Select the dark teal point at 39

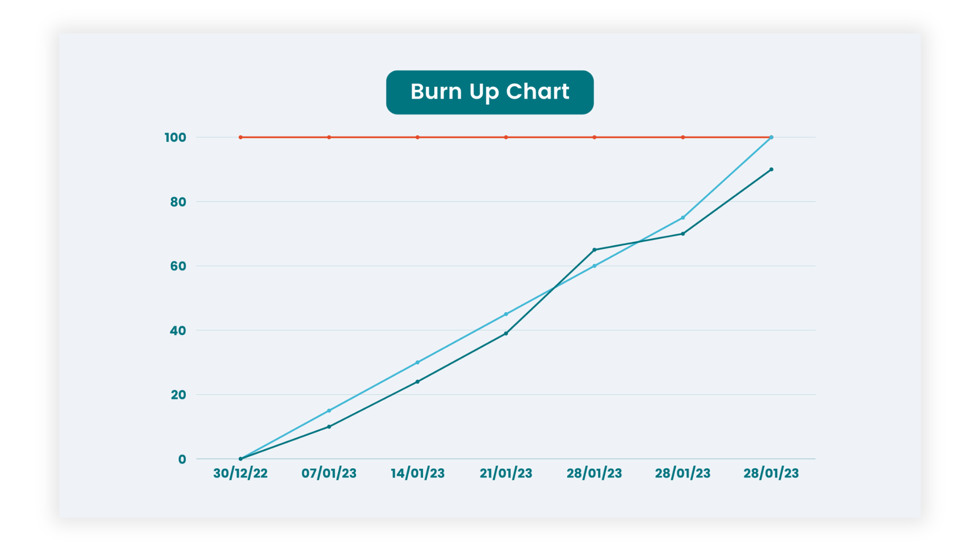pos(506,334)
